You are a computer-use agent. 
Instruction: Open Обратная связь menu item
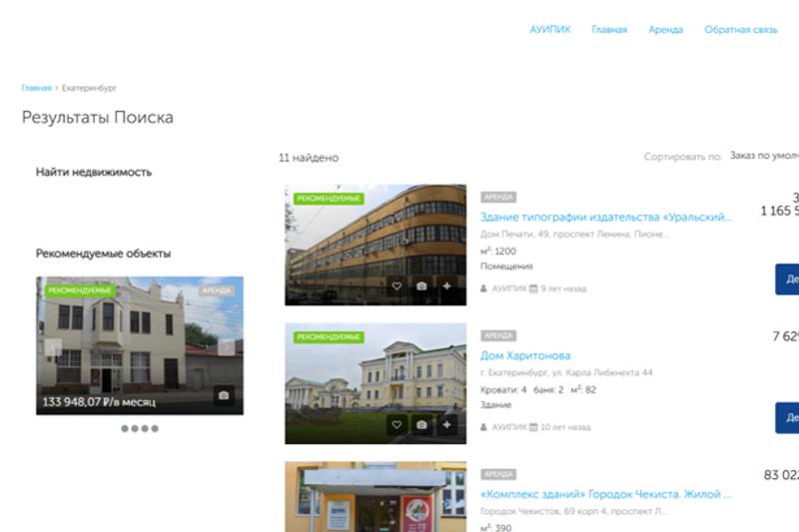click(740, 30)
